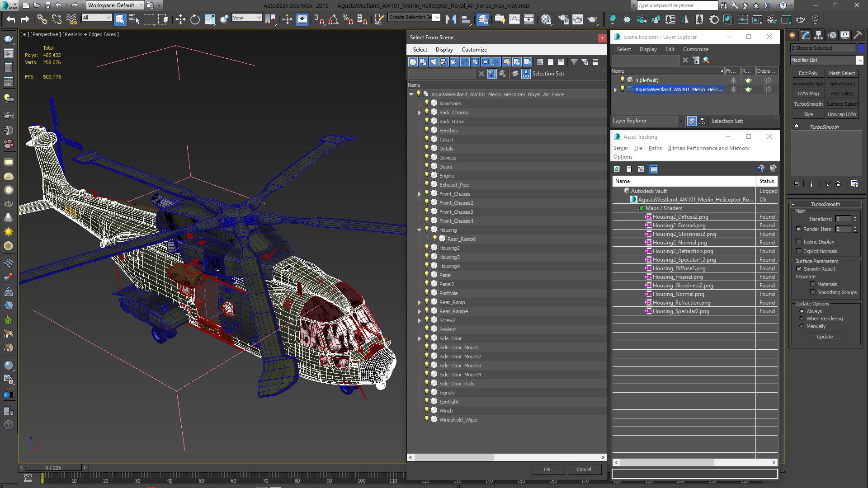Open the Material Editor sphere icon
Image resolution: width=868 pixels, height=488 pixels.
[546, 19]
